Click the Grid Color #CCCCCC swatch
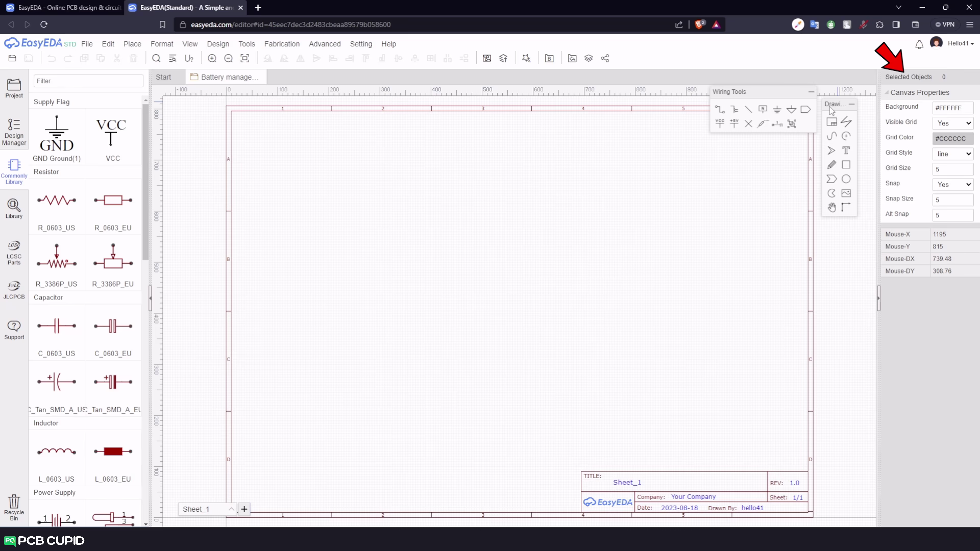Screen dimensions: 980x551 952,138
